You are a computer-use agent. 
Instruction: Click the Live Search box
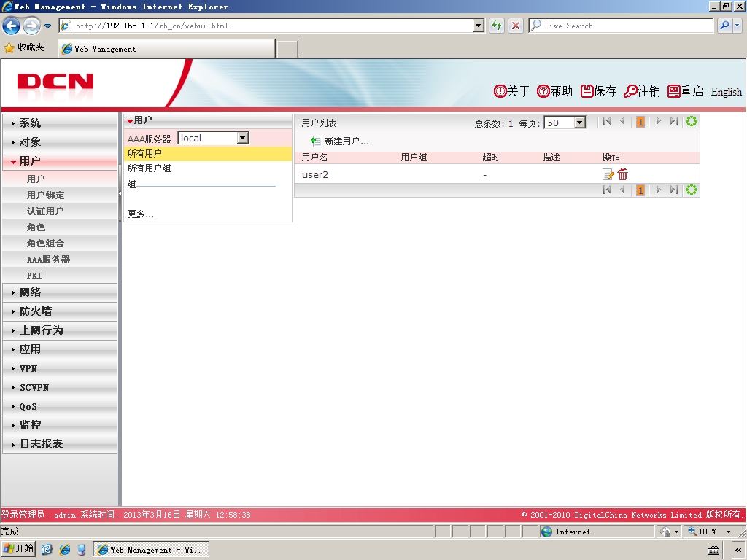point(621,26)
